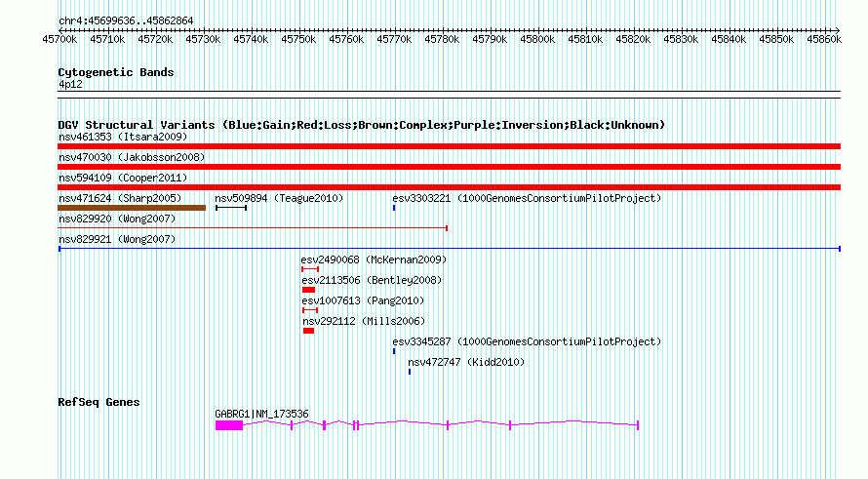Select the red span under esv2490068

(x=310, y=269)
